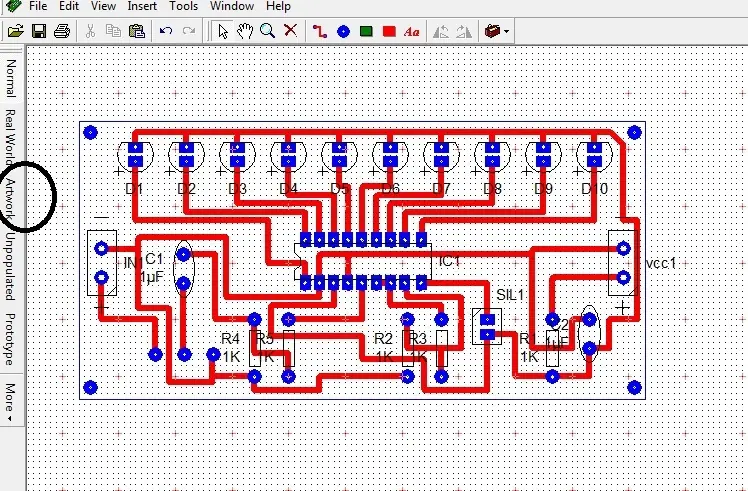Image resolution: width=748 pixels, height=491 pixels.
Task: Select the green rectangle tool
Action: point(366,32)
